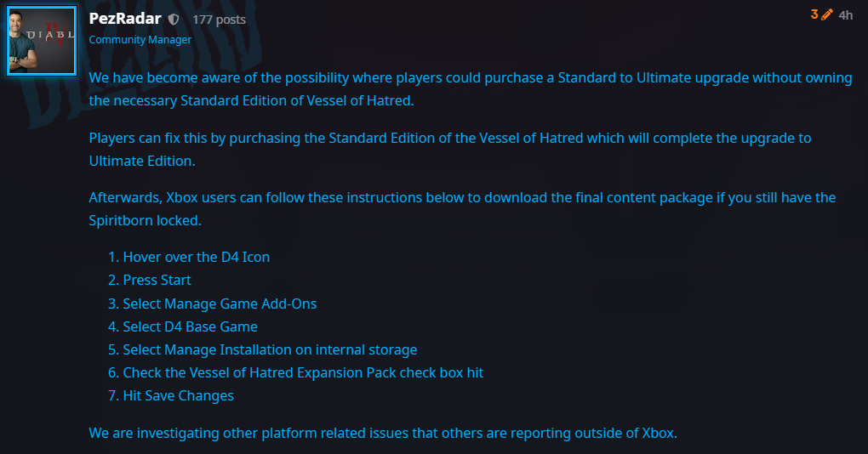The image size is (868, 454).
Task: Click the PezRadar profile avatar image
Action: click(42, 40)
